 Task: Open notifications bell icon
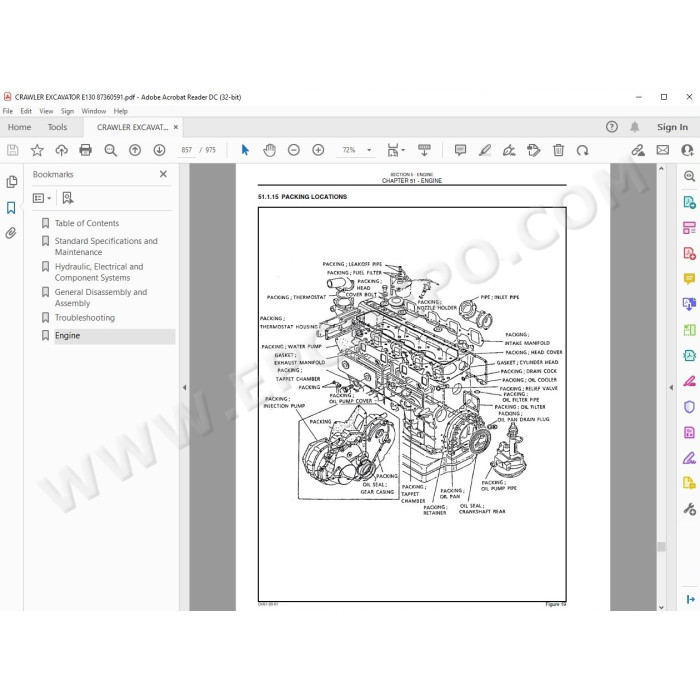coord(635,127)
